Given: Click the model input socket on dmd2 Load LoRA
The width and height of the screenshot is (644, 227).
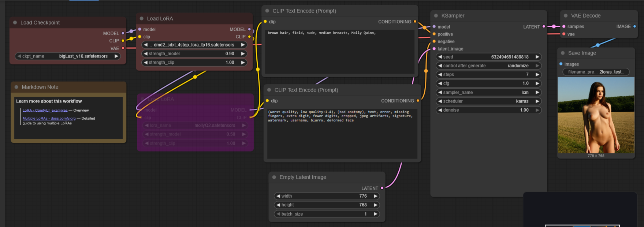Looking at the screenshot, I should (139, 29).
